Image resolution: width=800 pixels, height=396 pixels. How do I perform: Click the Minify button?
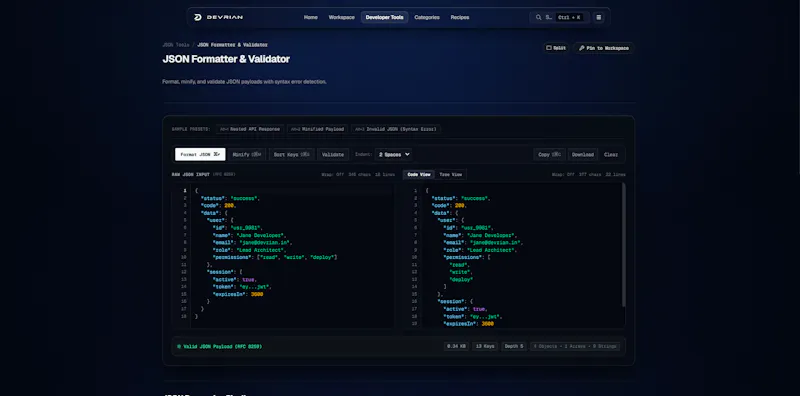click(247, 154)
